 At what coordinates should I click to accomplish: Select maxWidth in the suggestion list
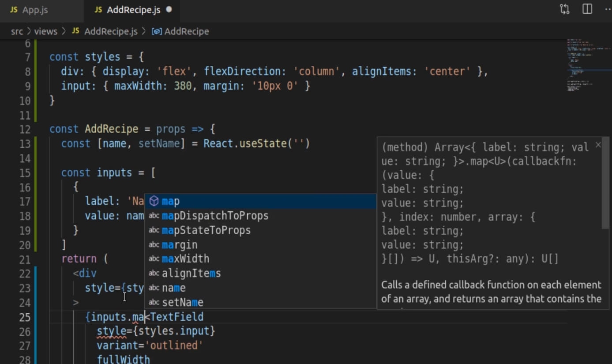[x=185, y=259]
